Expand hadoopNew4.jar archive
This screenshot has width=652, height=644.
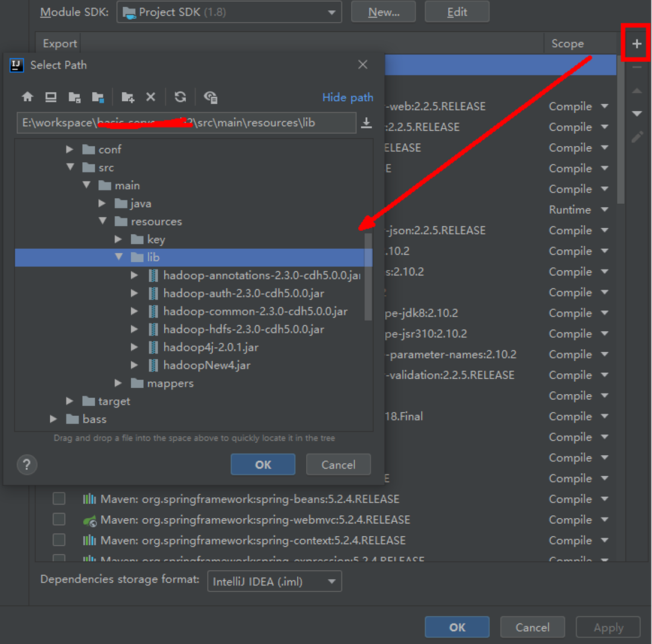click(134, 365)
